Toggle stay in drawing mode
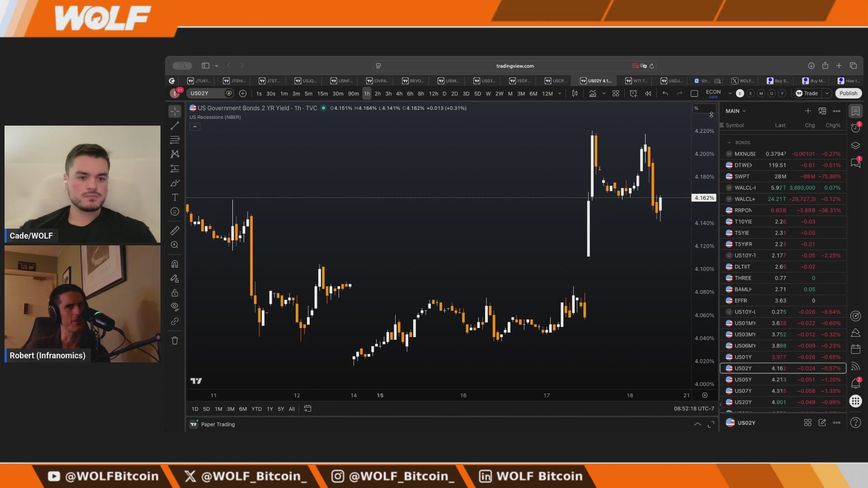The image size is (868, 488). (x=175, y=278)
